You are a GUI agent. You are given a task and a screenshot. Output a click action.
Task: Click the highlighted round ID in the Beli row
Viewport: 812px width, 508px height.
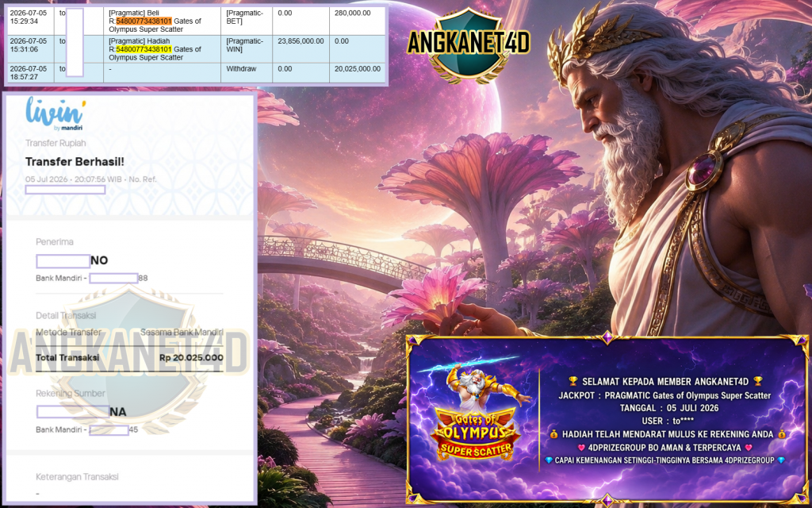[x=144, y=21]
